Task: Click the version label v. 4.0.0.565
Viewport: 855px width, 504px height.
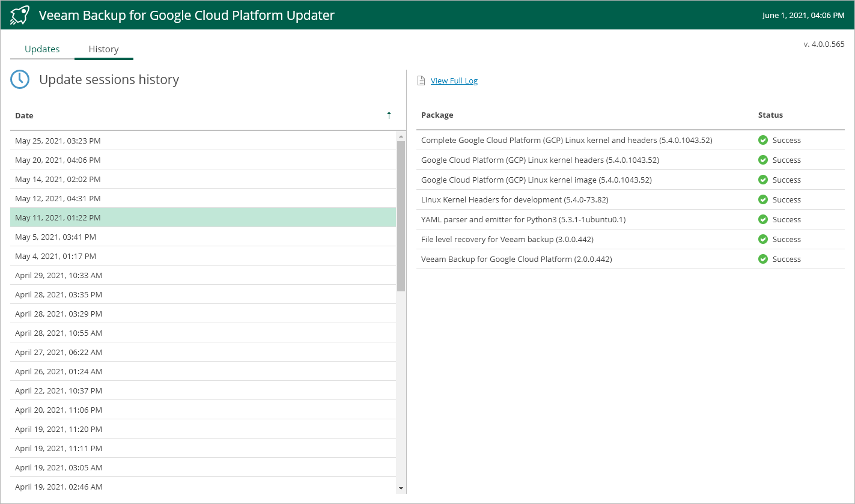Action: tap(824, 44)
